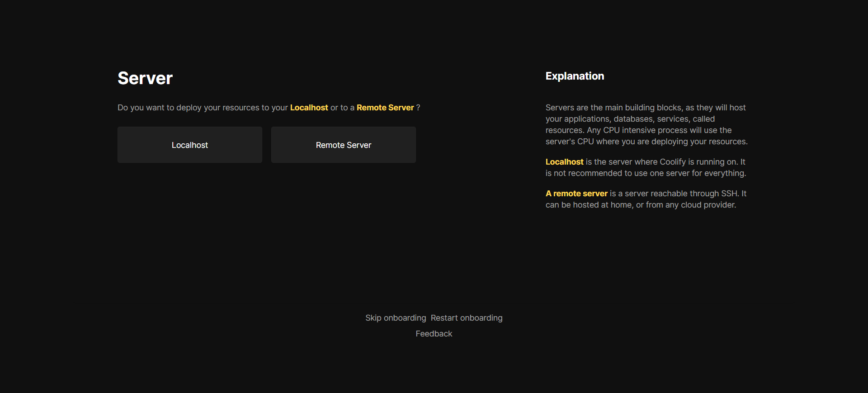868x393 pixels.
Task: Click 'is not recommended to use one server' line
Action: (x=646, y=173)
